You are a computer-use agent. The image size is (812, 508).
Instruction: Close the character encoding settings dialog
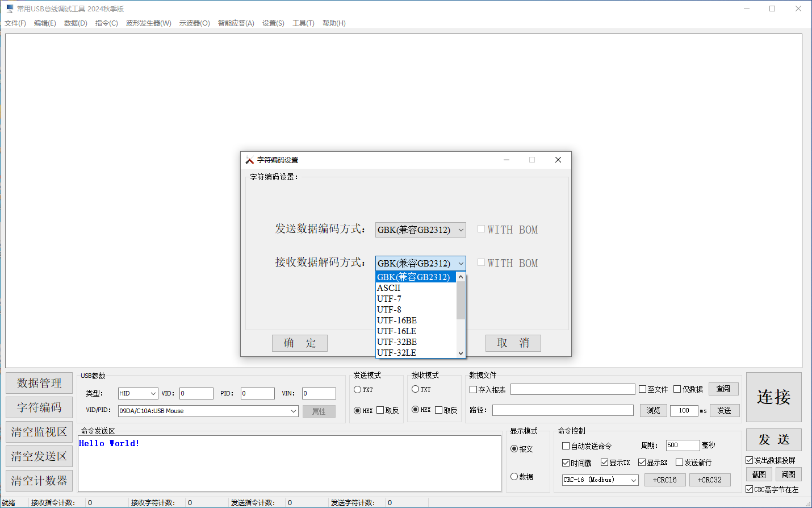tap(558, 160)
